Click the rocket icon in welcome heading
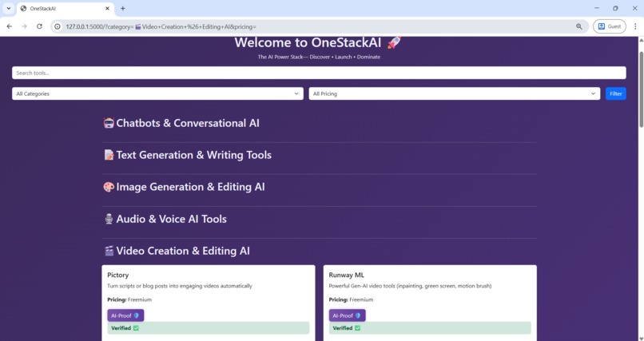The width and height of the screenshot is (644, 341). click(x=394, y=42)
